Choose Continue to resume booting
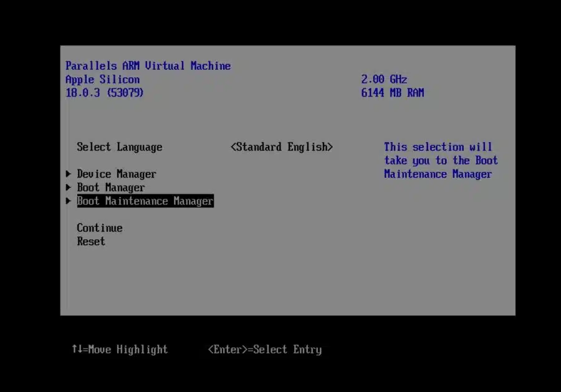Viewport: 561px width, 392px height. [x=100, y=228]
